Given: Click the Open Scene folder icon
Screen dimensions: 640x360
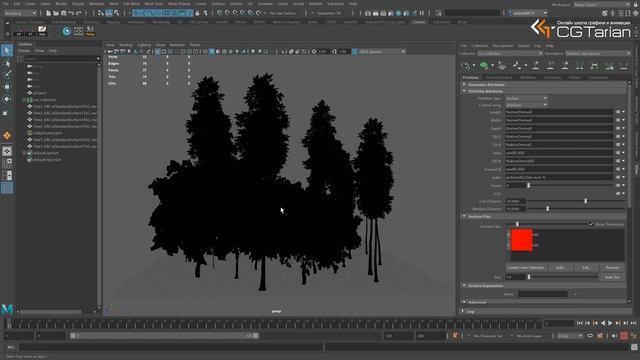Looking at the screenshot, I should click(56, 13).
